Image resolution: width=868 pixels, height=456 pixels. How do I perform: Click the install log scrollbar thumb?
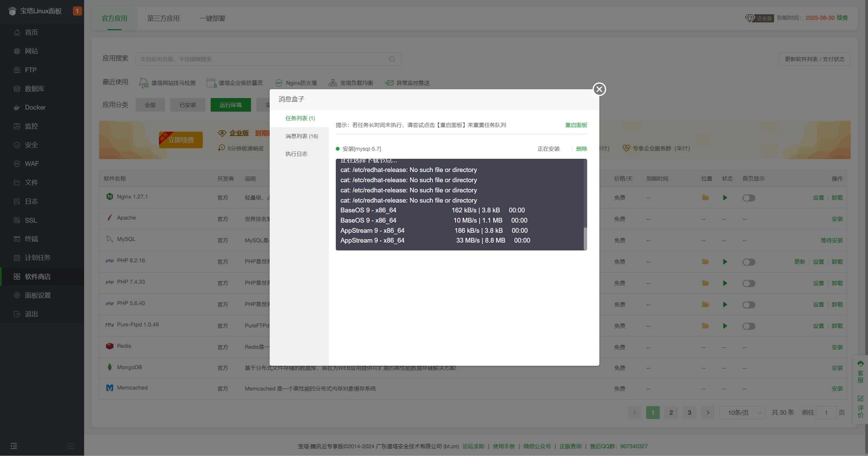585,238
